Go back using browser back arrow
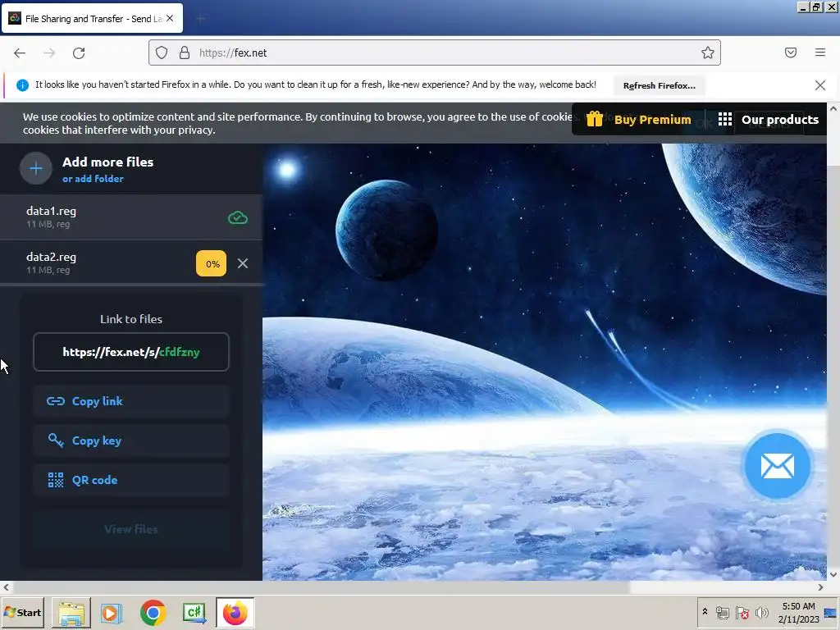The image size is (840, 630). 20,53
